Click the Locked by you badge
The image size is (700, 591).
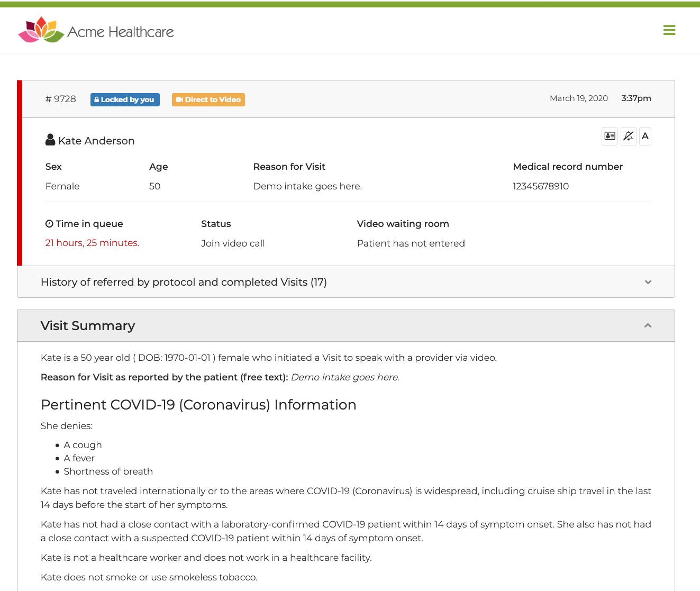(125, 99)
